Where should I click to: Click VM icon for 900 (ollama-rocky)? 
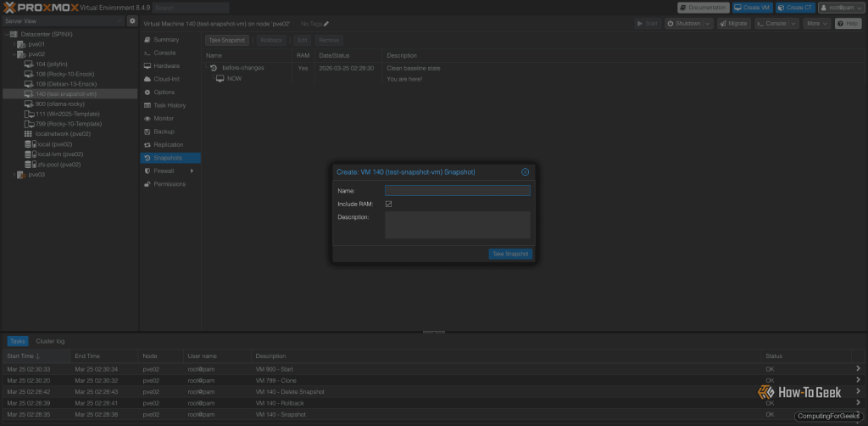[30, 104]
